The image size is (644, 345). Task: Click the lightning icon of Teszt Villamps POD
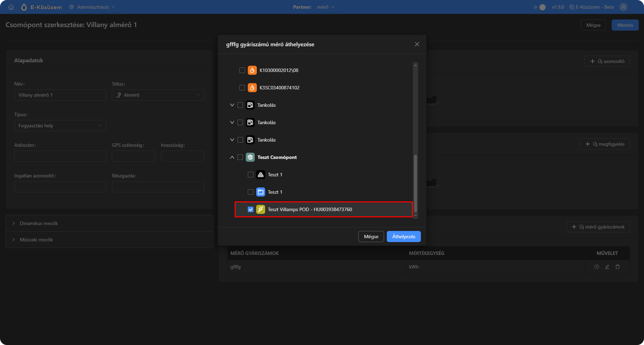click(260, 209)
